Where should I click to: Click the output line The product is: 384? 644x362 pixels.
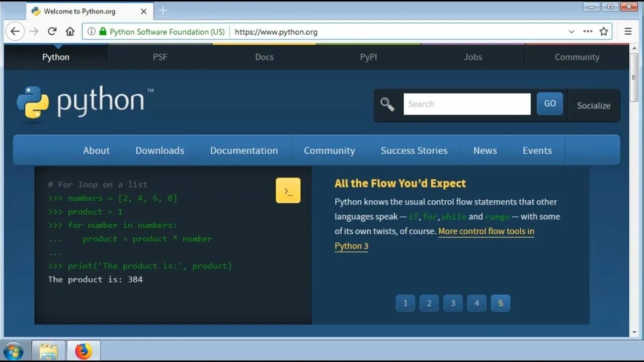pyautogui.click(x=96, y=279)
